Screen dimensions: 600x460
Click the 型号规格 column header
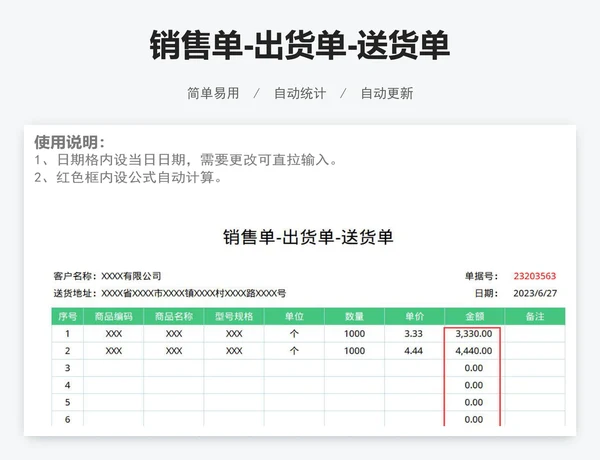click(234, 316)
